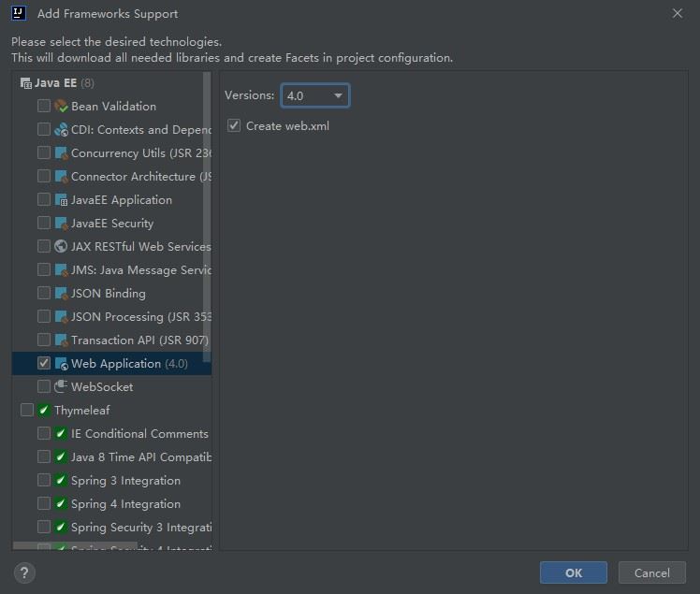
Task: Enable the JSON Binding checkbox
Action: point(44,293)
